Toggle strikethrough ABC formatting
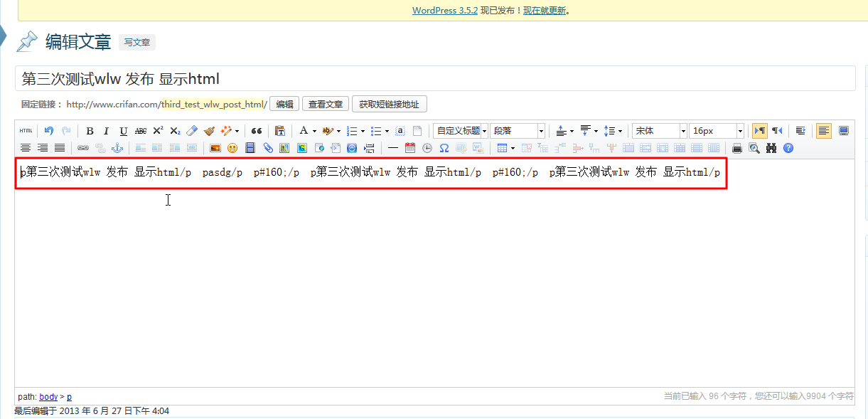 [141, 131]
